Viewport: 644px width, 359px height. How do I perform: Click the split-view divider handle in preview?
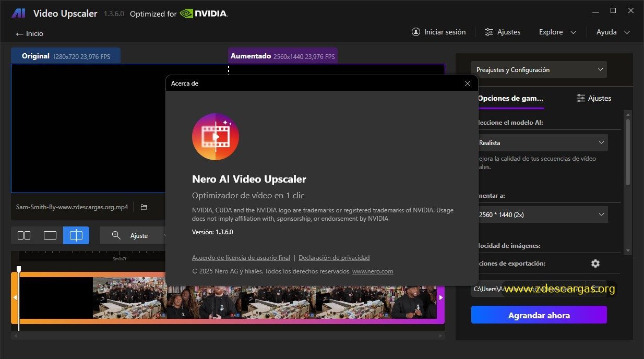click(228, 70)
